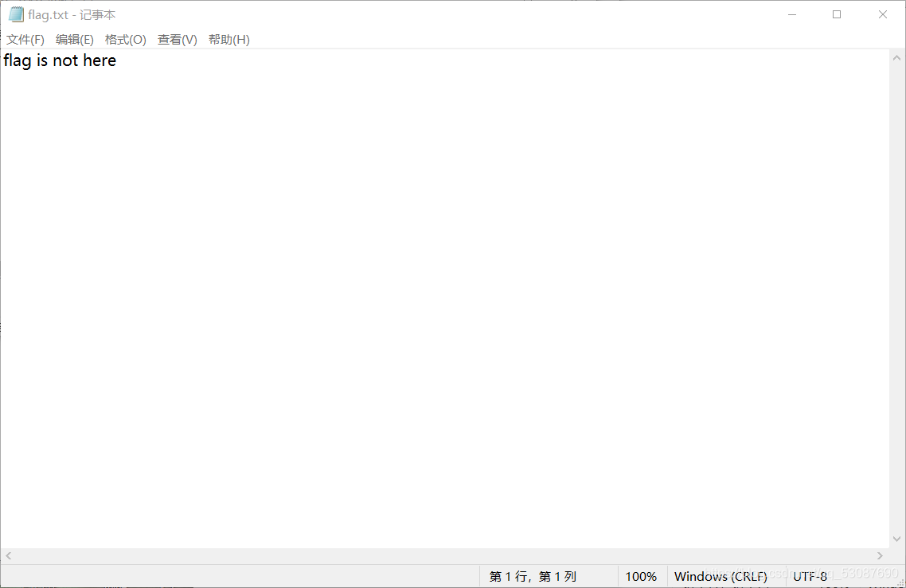Open the 查看(V) menu
The height and width of the screenshot is (588, 906).
coord(178,39)
